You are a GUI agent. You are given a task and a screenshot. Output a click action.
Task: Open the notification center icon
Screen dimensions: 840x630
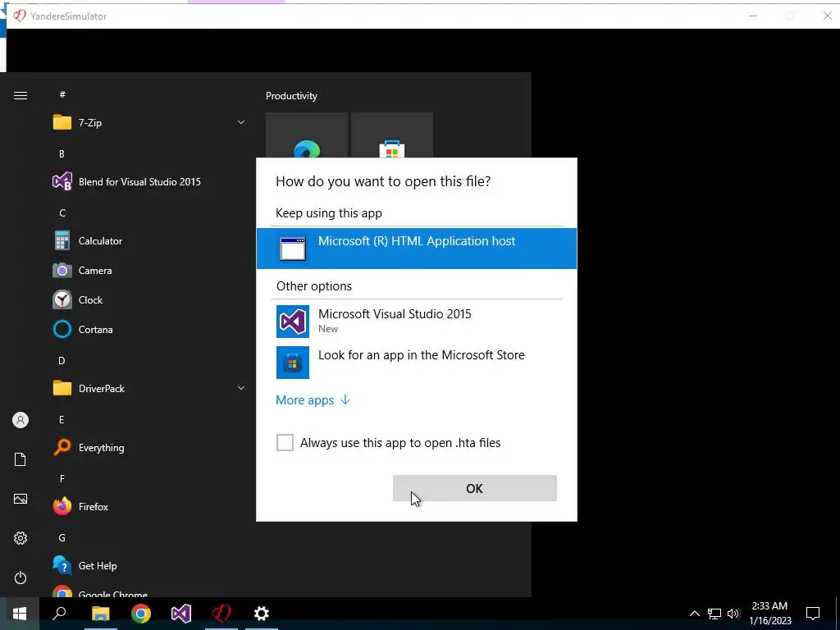pos(813,614)
